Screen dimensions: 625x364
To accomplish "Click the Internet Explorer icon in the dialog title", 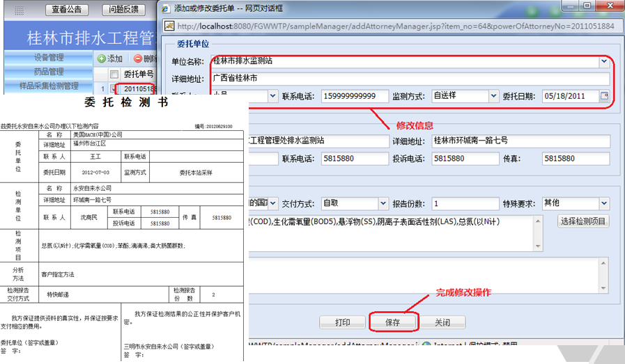I will (x=166, y=8).
